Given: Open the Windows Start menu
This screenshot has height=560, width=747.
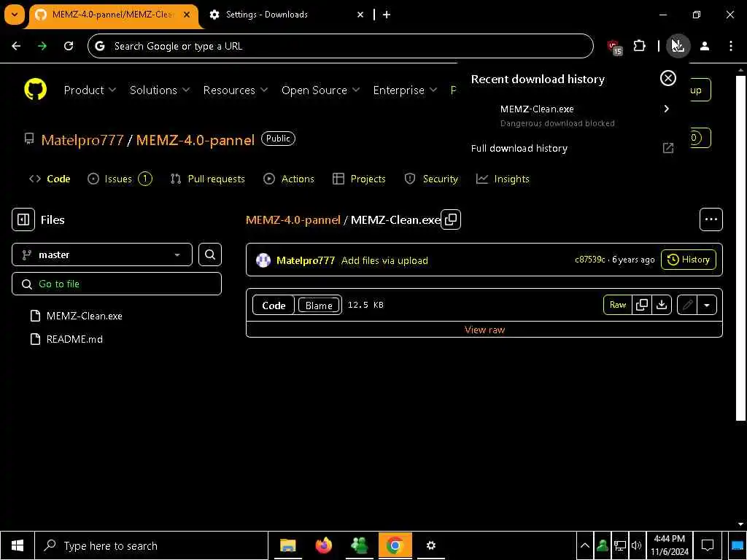Looking at the screenshot, I should 18,545.
